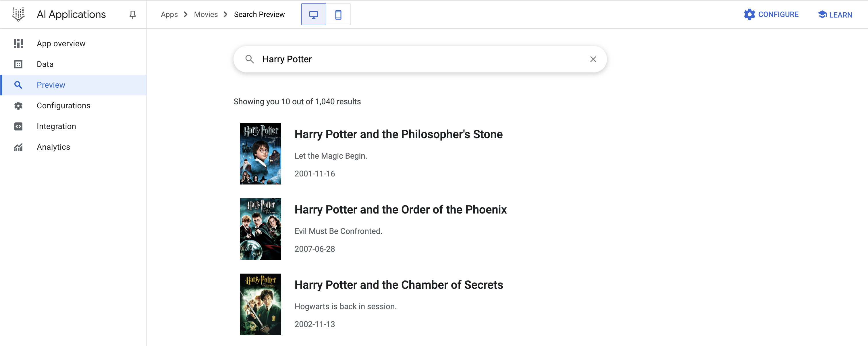The image size is (868, 346).
Task: Open Harry Potter and the Philosopher's Stone result
Action: click(x=398, y=134)
